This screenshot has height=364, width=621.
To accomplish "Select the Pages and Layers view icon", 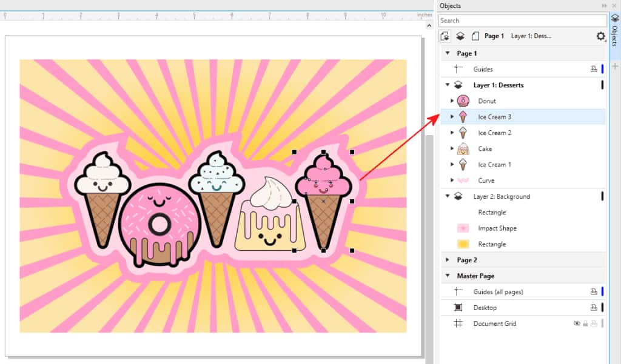I will [x=445, y=36].
